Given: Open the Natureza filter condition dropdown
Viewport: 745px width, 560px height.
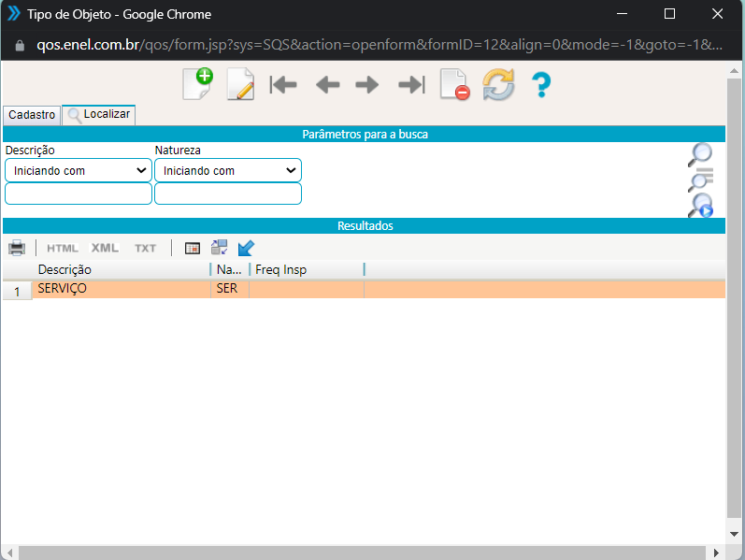Looking at the screenshot, I should pyautogui.click(x=228, y=170).
